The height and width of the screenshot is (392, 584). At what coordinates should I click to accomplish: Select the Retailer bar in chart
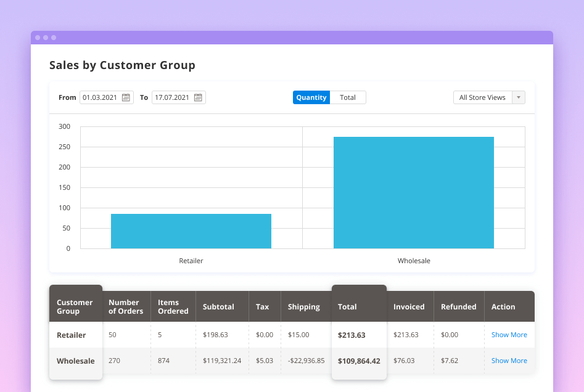click(191, 231)
